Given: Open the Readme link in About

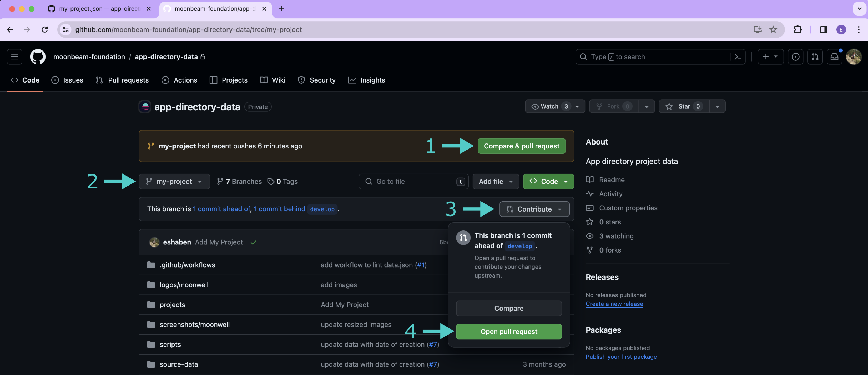Looking at the screenshot, I should point(605,180).
